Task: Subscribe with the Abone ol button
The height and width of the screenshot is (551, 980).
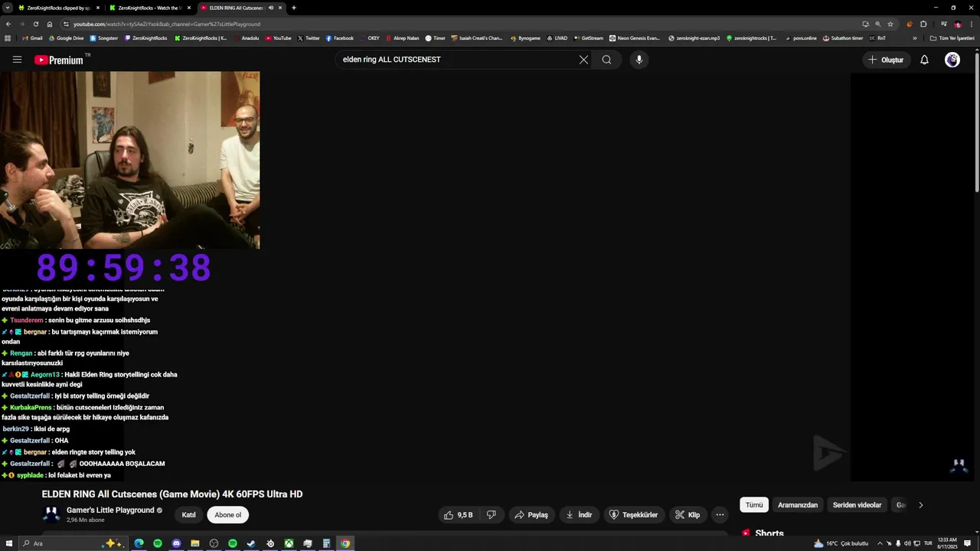Action: tap(227, 515)
